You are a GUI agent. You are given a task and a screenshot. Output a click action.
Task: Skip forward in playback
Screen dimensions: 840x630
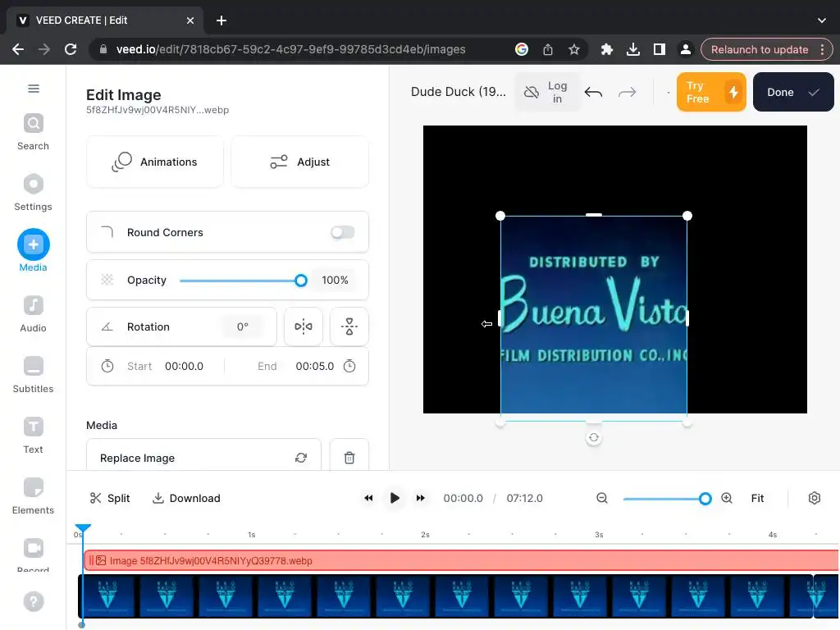pyautogui.click(x=421, y=498)
